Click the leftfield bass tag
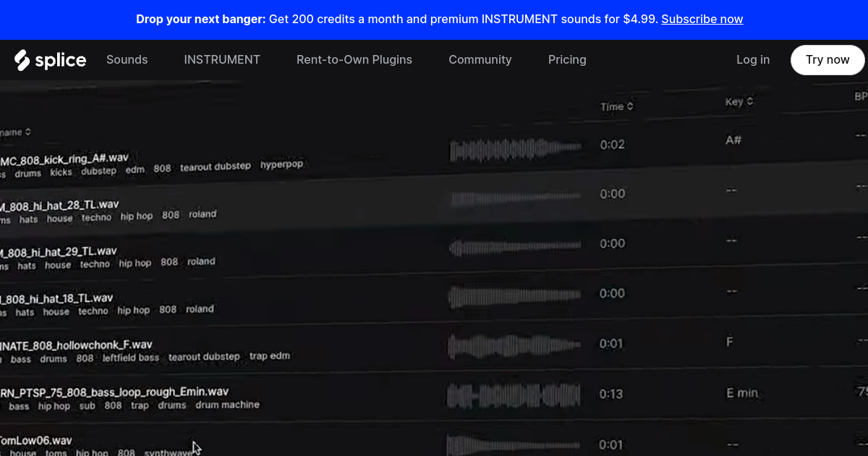This screenshot has width=868, height=456. pos(131,358)
